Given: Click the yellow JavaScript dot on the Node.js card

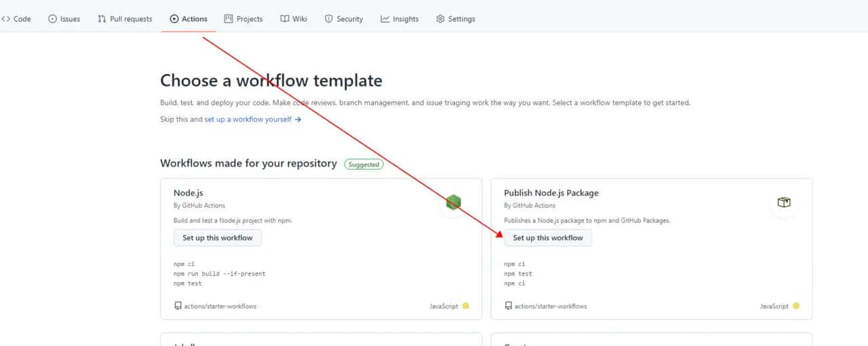Looking at the screenshot, I should click(466, 306).
